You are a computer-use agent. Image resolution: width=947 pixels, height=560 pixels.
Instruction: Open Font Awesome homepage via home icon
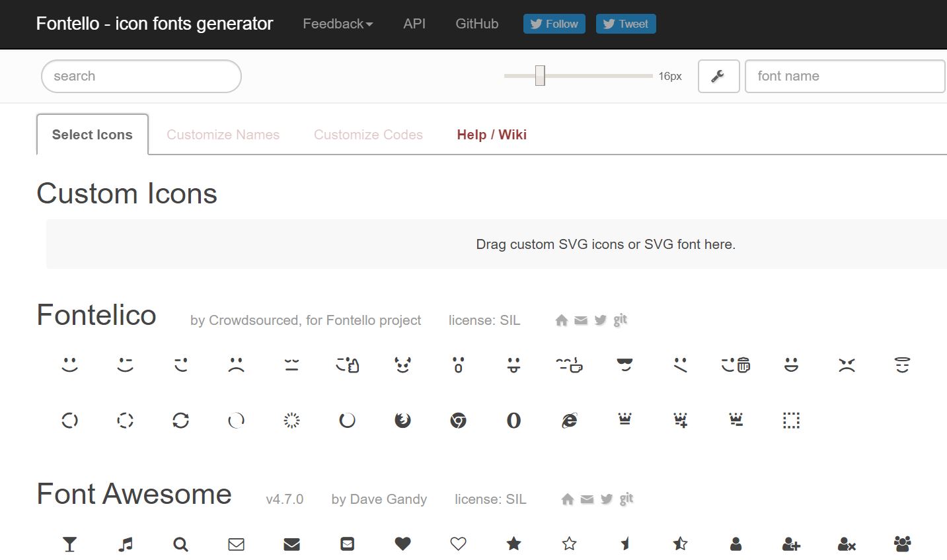(x=568, y=499)
